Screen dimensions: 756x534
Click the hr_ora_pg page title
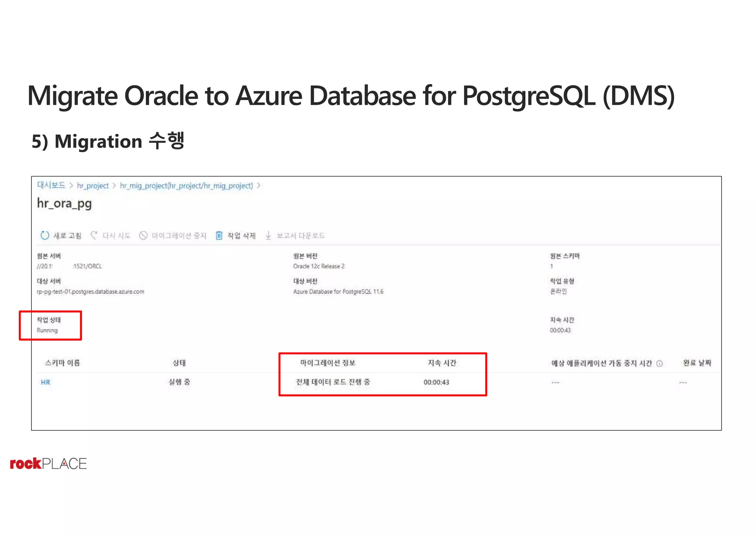(64, 203)
